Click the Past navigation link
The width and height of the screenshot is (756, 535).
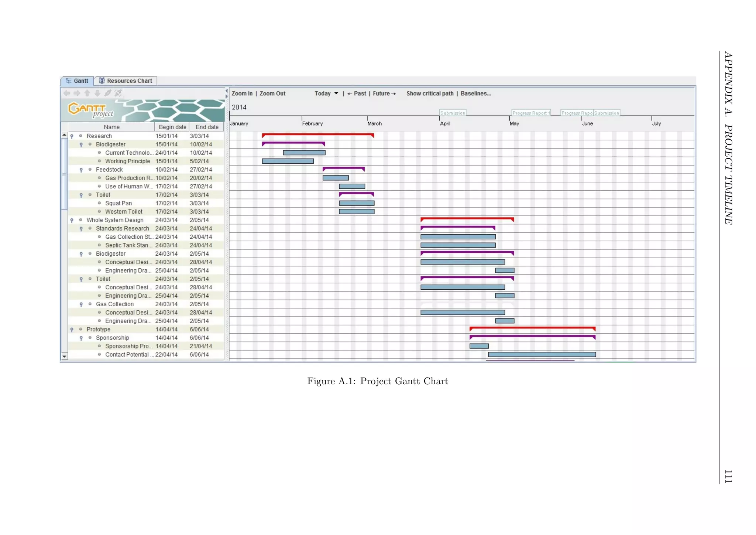pyautogui.click(x=357, y=93)
